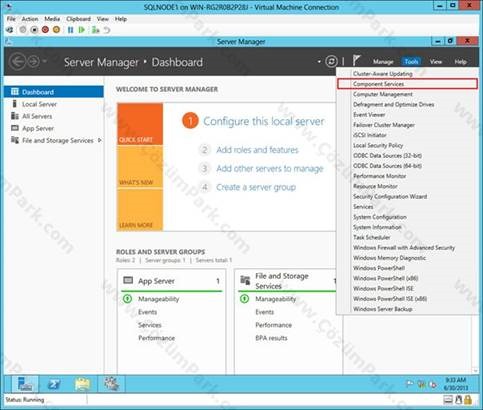
Task: Open the File menu of VM Connection
Action: coord(11,19)
